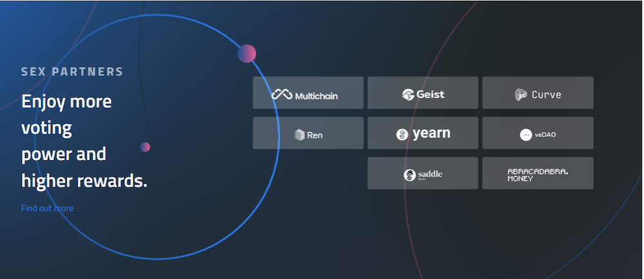
Task: Open the Abracadabra.Money partner card
Action: (538, 173)
